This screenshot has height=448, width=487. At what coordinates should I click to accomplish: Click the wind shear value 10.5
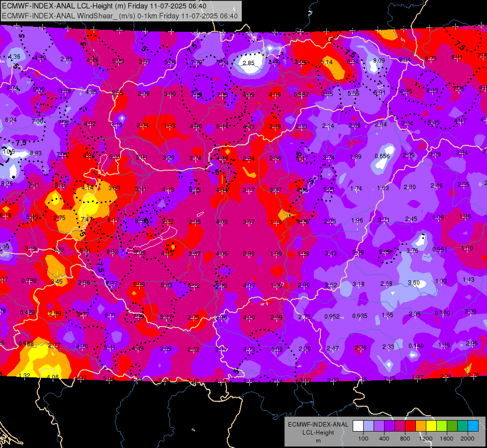point(8,152)
